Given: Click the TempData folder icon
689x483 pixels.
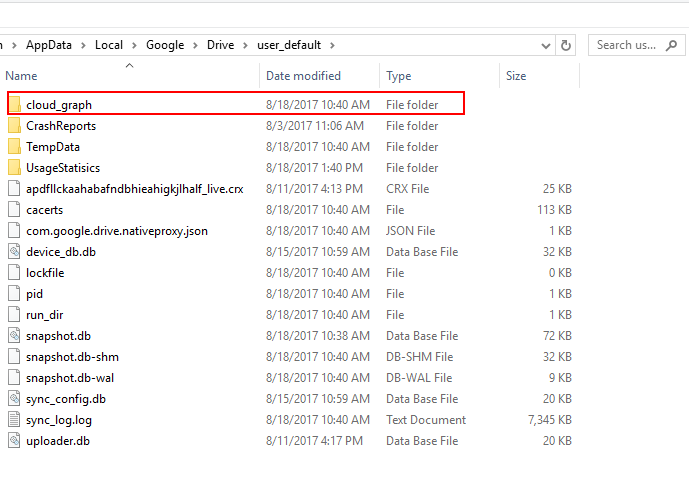Looking at the screenshot, I should (15, 147).
